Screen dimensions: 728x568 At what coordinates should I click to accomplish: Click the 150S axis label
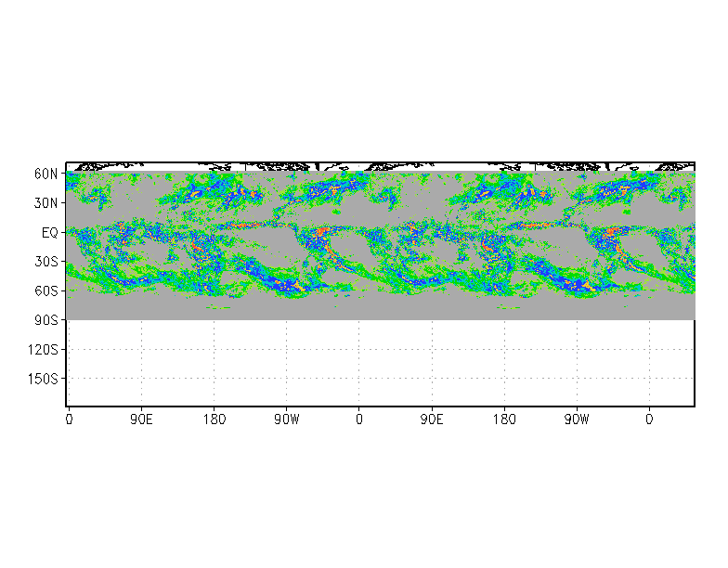[x=43, y=379]
